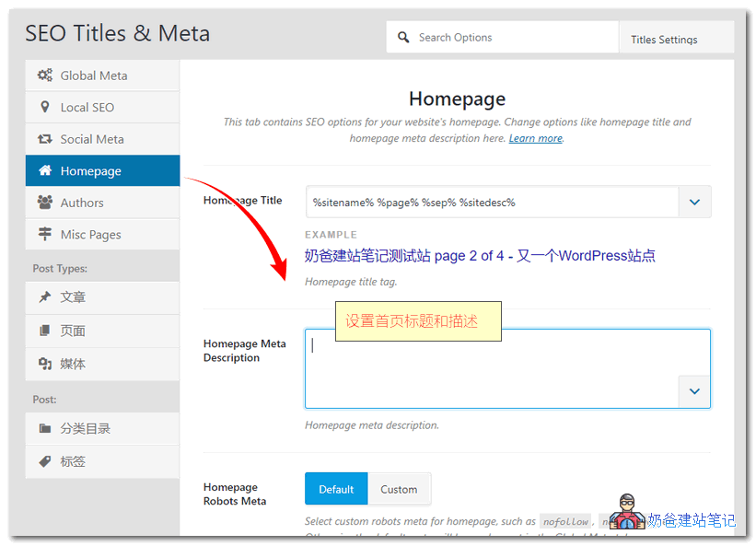Open the 媒体 post type tab

click(73, 364)
